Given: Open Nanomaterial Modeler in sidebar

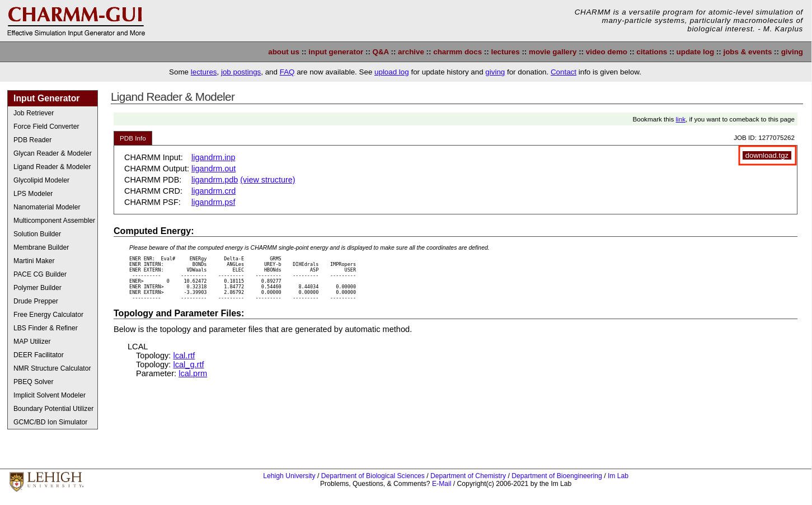Looking at the screenshot, I should pyautogui.click(x=53, y=207).
